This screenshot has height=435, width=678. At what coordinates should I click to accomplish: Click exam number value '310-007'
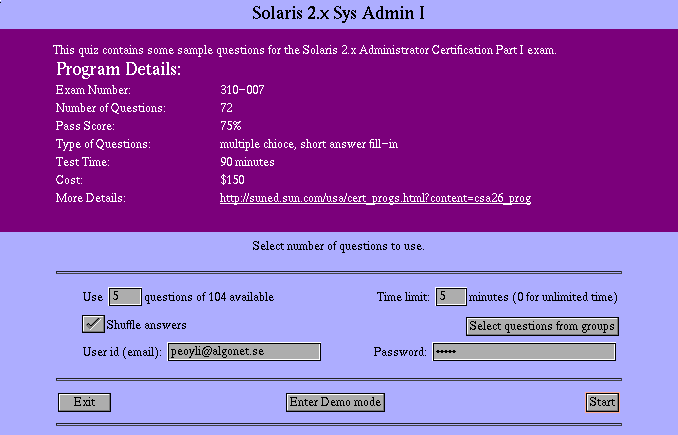point(242,90)
